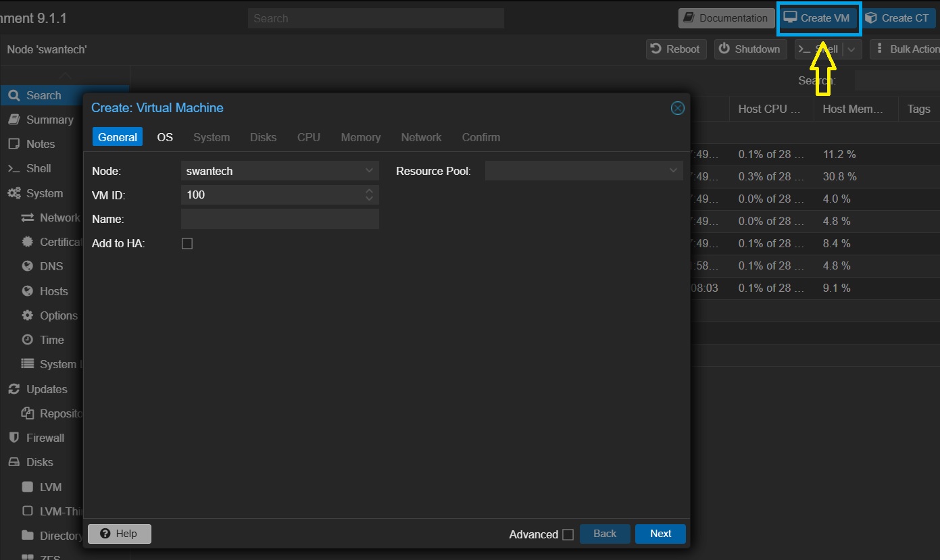
Task: Click the Name input field
Action: (x=280, y=219)
